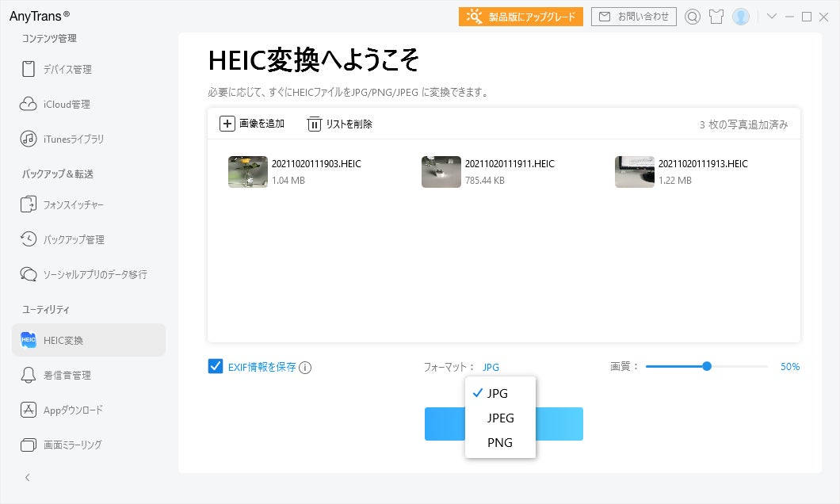Open the search icon in title bar
Screen dimensions: 840x504
[x=692, y=17]
